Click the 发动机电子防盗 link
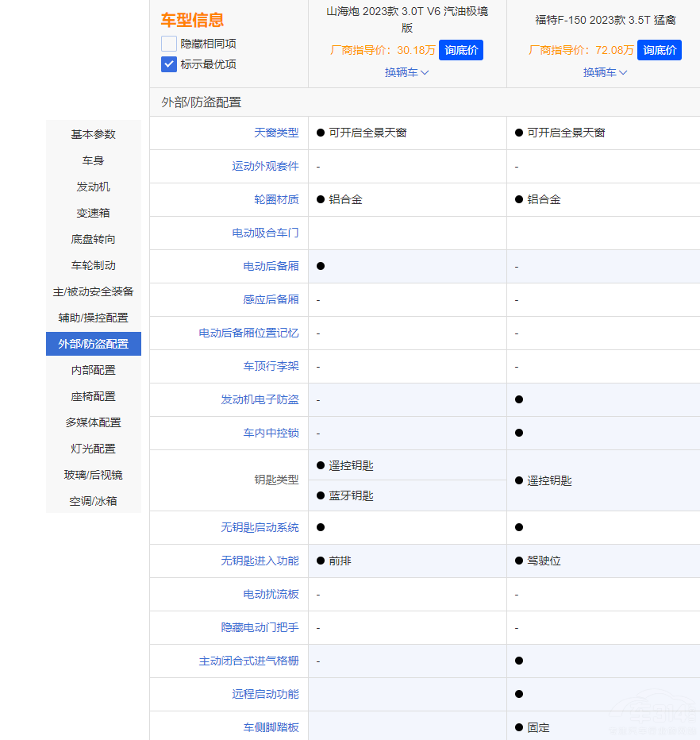This screenshot has height=740, width=700. click(x=260, y=399)
